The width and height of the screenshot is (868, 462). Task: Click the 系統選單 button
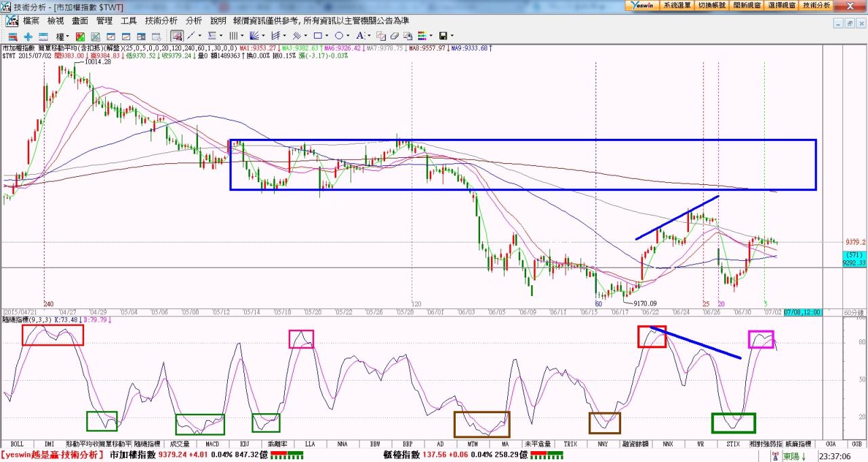[x=677, y=5]
